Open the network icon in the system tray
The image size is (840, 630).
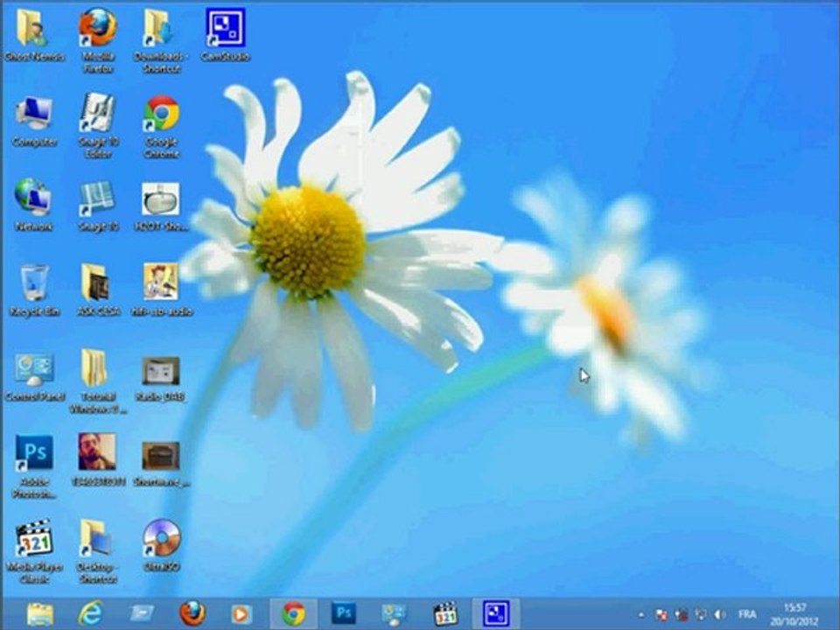[701, 614]
